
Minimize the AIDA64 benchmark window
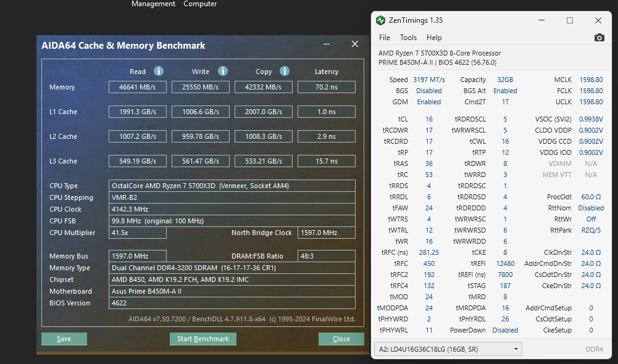click(327, 44)
